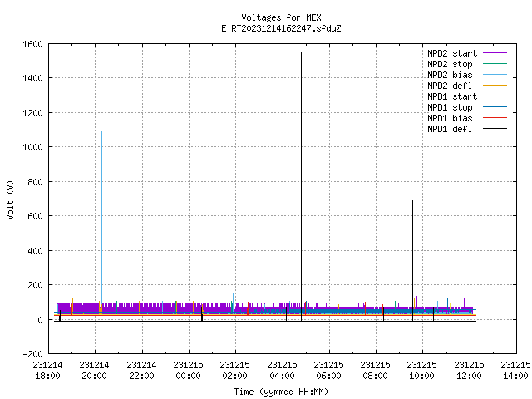Click the -200 y-axis tick label

(x=32, y=354)
